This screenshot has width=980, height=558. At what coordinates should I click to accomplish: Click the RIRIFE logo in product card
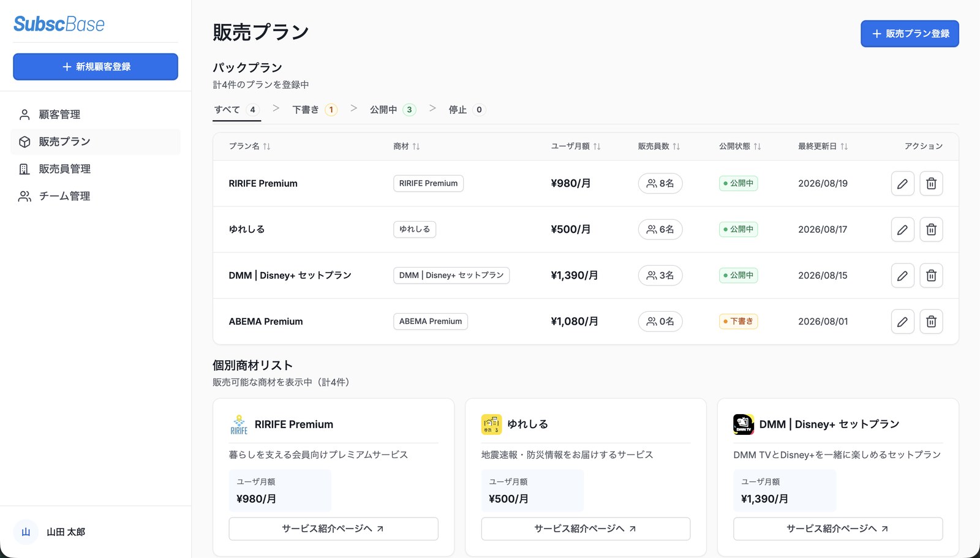coord(239,424)
